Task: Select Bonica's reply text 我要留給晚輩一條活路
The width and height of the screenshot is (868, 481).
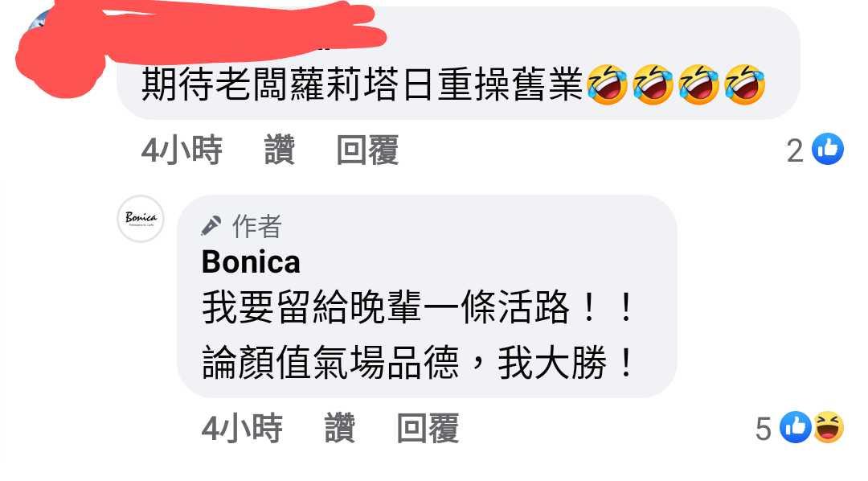Action: pyautogui.click(x=386, y=307)
